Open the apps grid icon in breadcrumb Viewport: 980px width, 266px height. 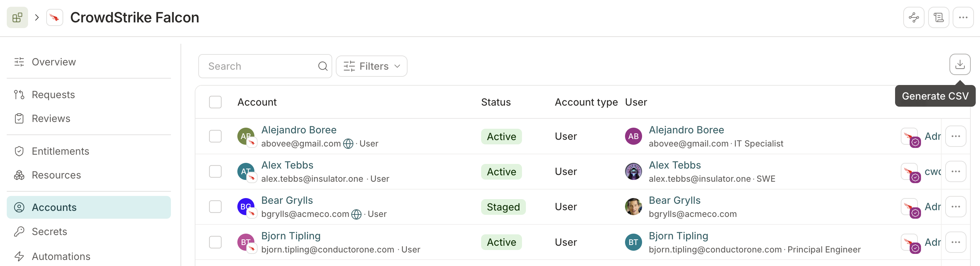17,17
